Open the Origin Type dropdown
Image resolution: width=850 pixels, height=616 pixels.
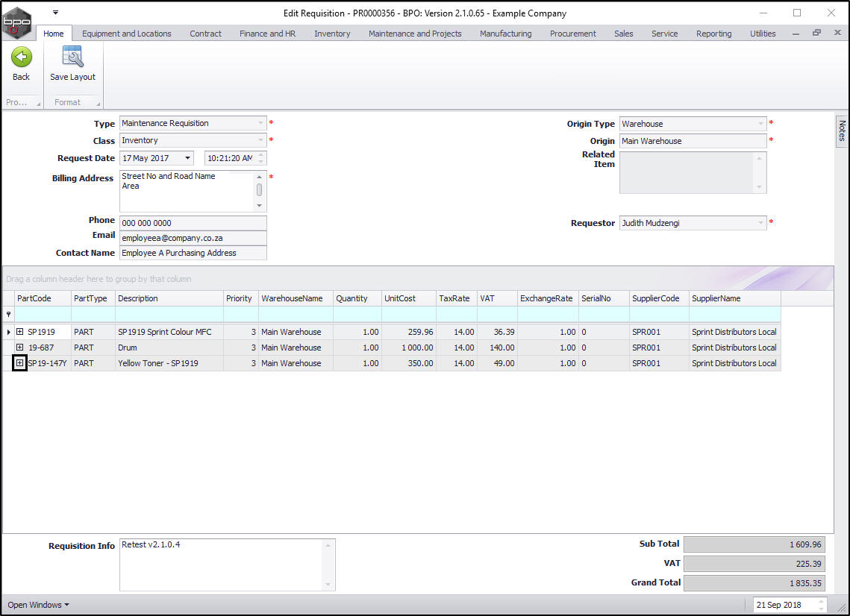tap(760, 124)
